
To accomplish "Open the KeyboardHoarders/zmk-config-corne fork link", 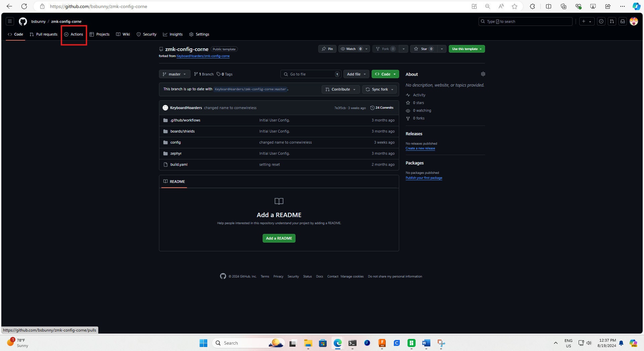I will [x=203, y=56].
